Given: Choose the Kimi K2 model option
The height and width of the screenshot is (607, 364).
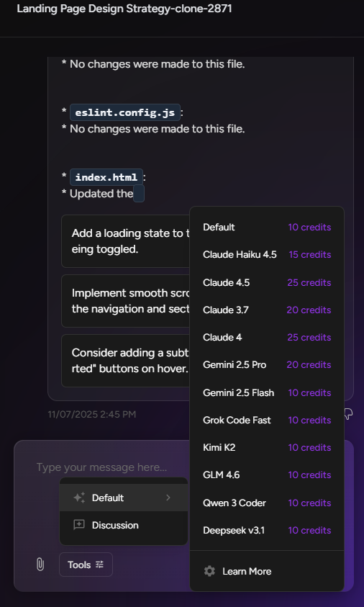Looking at the screenshot, I should click(267, 447).
